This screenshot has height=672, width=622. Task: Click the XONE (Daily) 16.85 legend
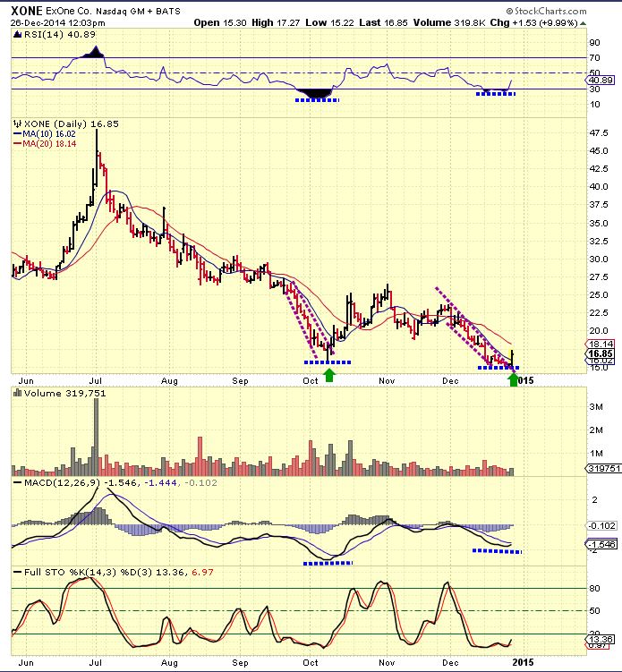pyautogui.click(x=72, y=124)
